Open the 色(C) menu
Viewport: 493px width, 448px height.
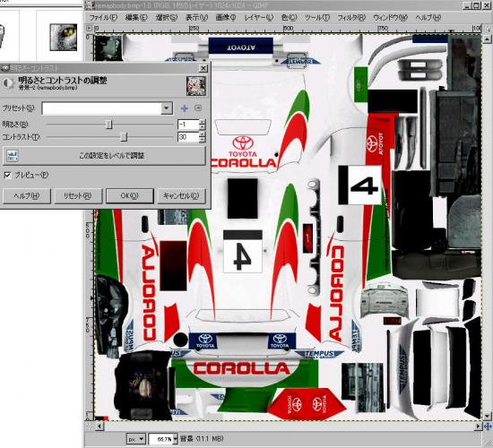(289, 18)
